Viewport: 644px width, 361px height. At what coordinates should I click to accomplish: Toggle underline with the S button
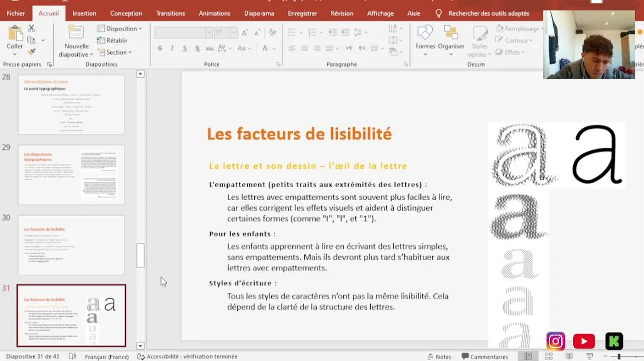(x=185, y=49)
